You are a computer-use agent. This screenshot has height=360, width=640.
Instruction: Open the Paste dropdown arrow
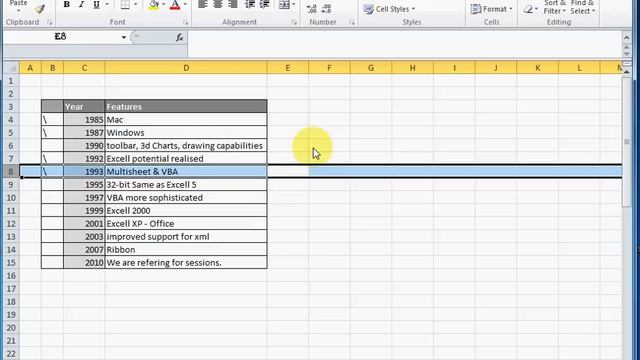[x=18, y=11]
